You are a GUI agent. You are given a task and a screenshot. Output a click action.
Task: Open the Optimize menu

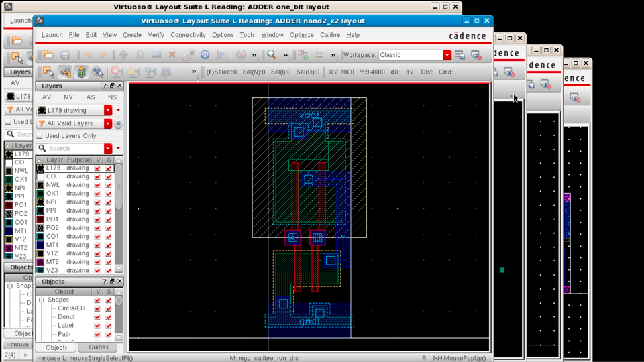(x=301, y=35)
